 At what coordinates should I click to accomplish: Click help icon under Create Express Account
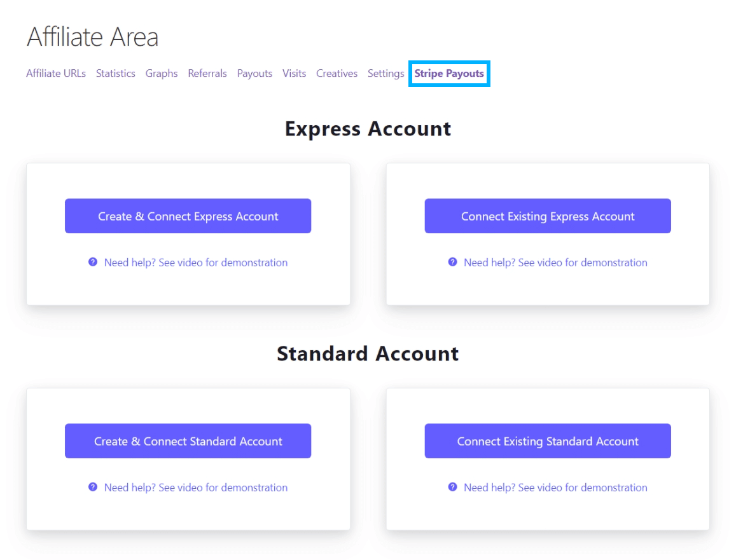pos(93,262)
